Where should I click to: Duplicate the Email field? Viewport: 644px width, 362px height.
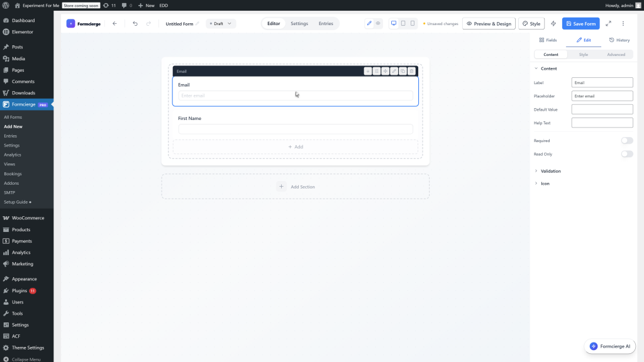coord(402,71)
